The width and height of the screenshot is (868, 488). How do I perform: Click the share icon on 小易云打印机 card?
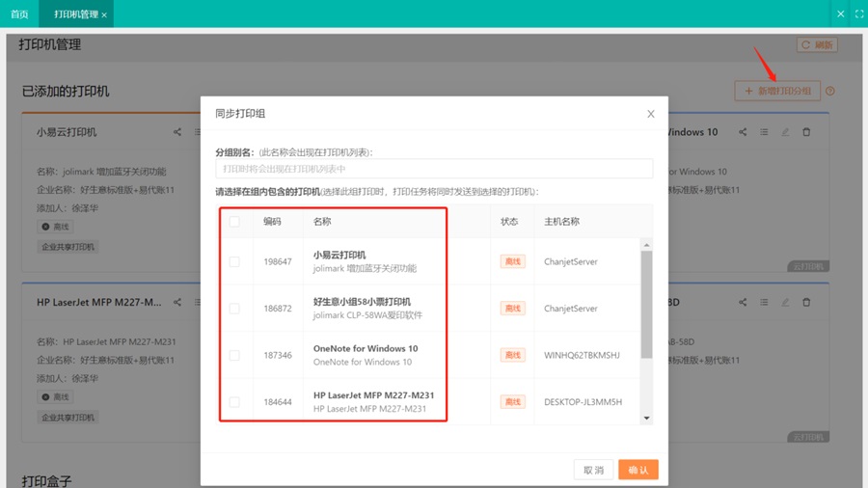coord(177,132)
